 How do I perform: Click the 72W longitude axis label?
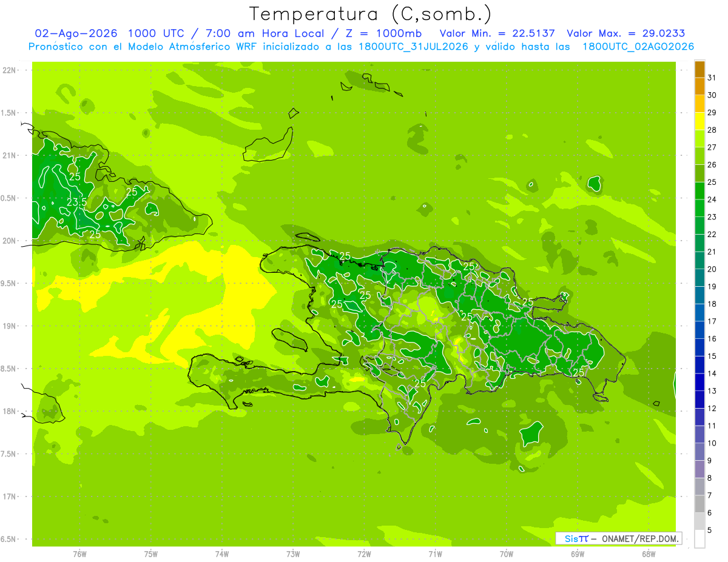click(x=364, y=554)
